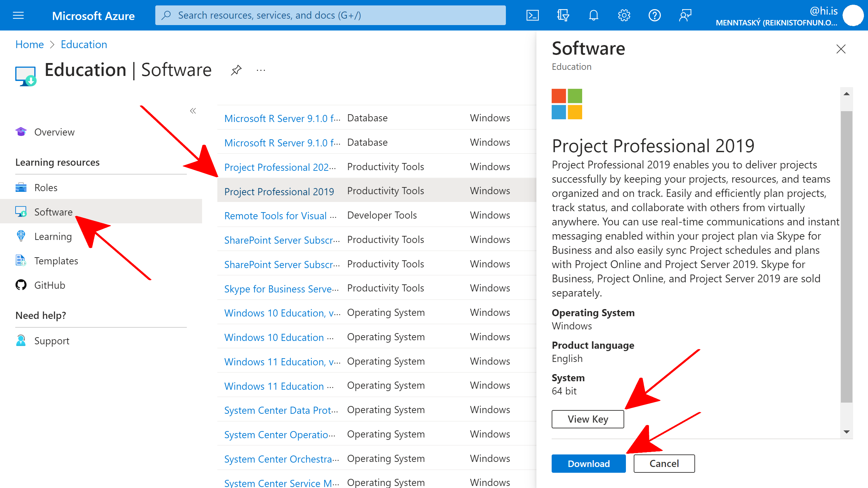This screenshot has width=868, height=488.
Task: Open the Feedback icon in top bar
Action: 685,16
